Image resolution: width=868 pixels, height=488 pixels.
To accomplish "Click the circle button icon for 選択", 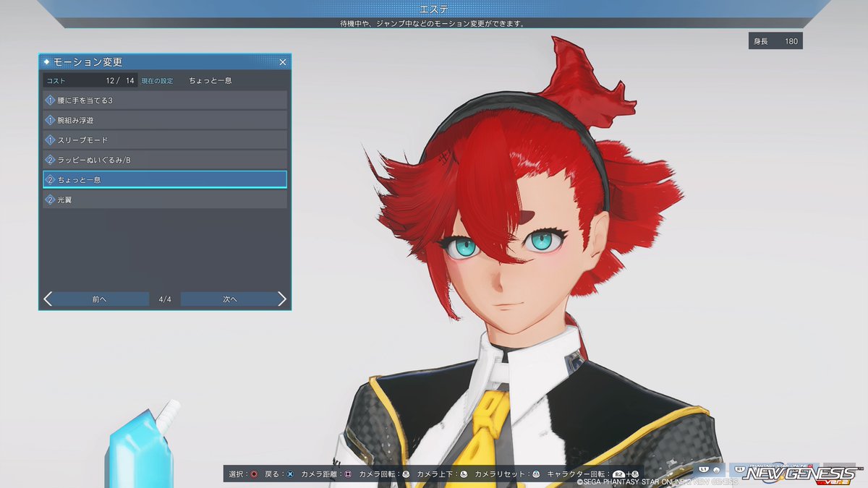I will [x=254, y=474].
